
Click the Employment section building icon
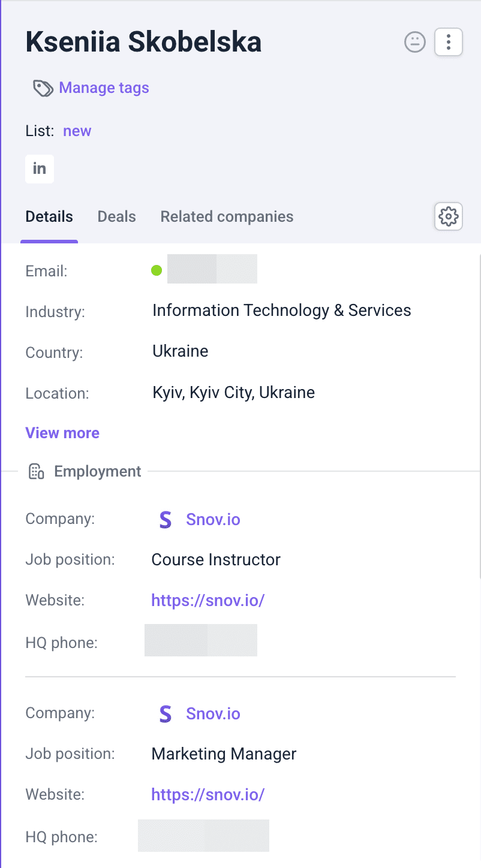(37, 472)
